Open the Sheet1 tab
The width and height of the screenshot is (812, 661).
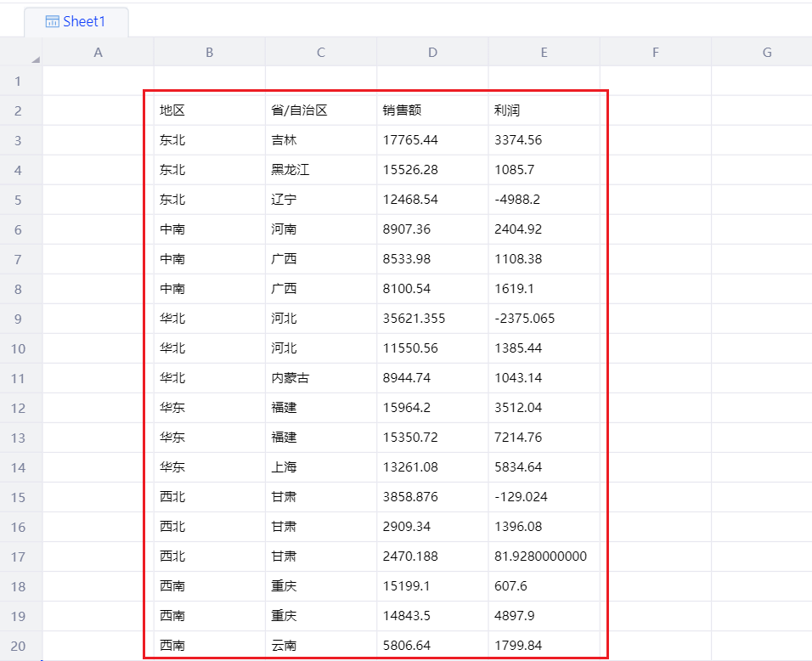tap(83, 22)
